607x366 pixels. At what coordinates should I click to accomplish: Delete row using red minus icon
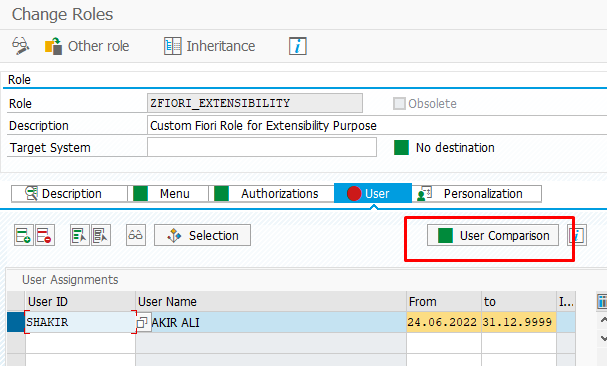pyautogui.click(x=45, y=235)
